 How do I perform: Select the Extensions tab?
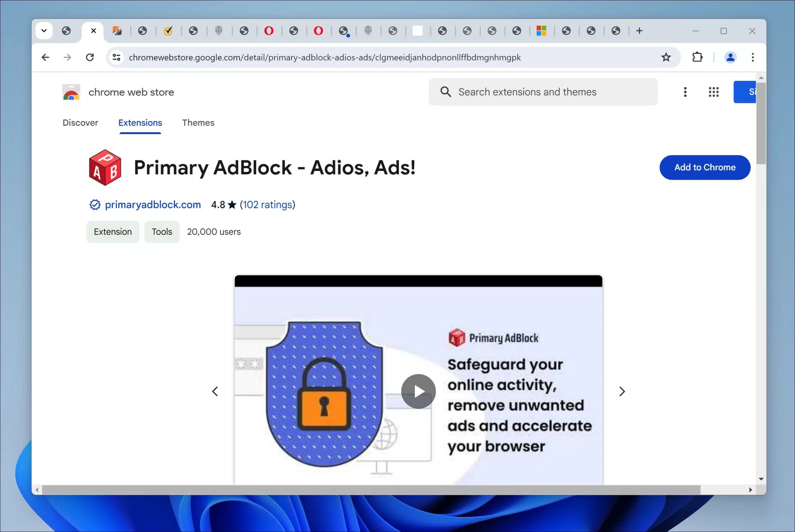[x=140, y=122]
